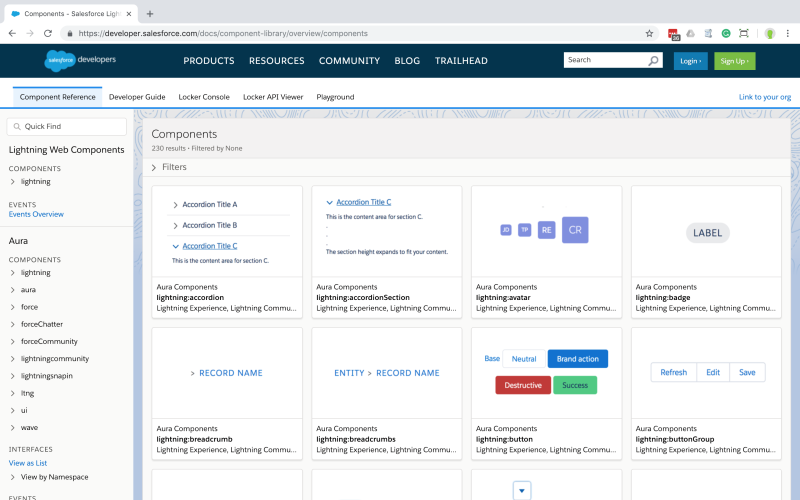Click the RE avatar in the avatar card
The image size is (800, 500).
546,230
